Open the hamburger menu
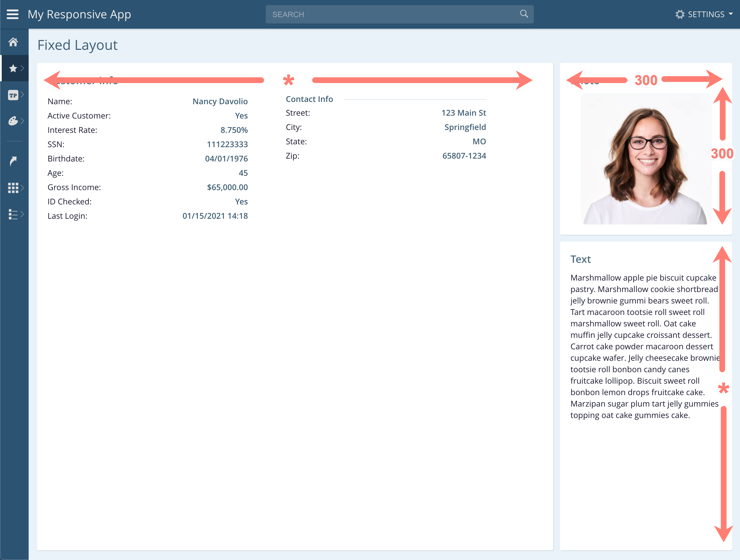The width and height of the screenshot is (740, 560). pos(13,14)
